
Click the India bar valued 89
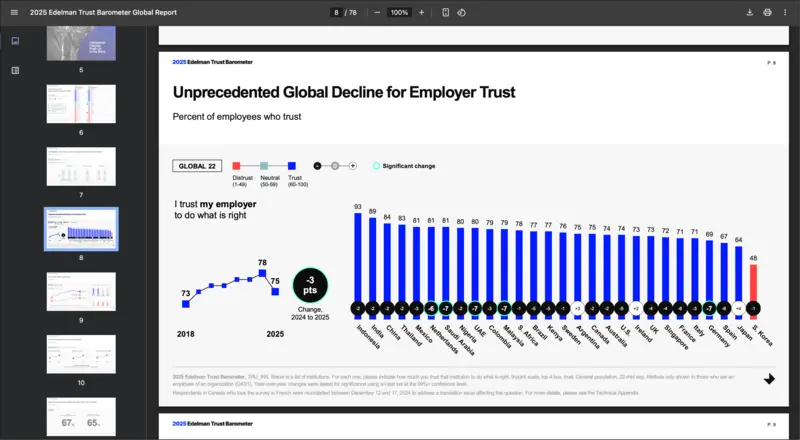[x=372, y=268]
